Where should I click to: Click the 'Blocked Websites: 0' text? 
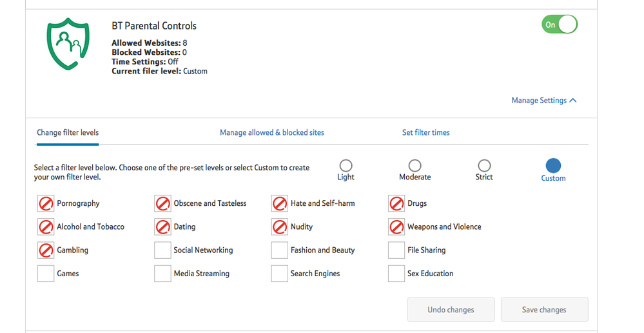(149, 52)
